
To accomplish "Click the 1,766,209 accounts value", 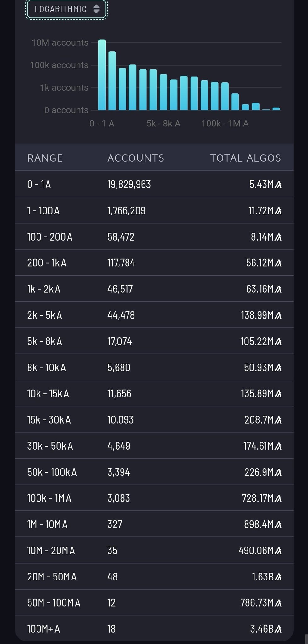I will [126, 210].
